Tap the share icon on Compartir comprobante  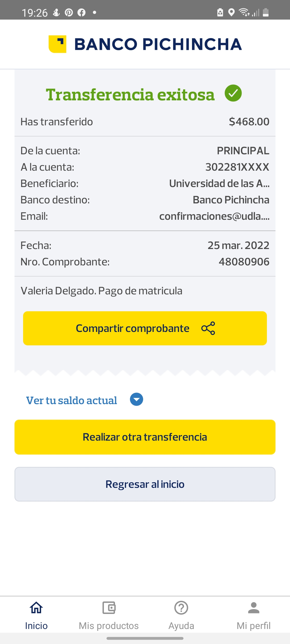(x=208, y=328)
